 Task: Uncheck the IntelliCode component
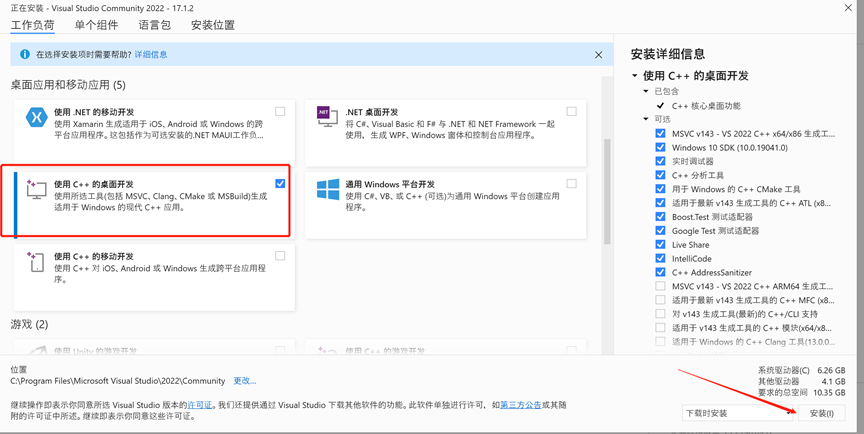click(660, 258)
